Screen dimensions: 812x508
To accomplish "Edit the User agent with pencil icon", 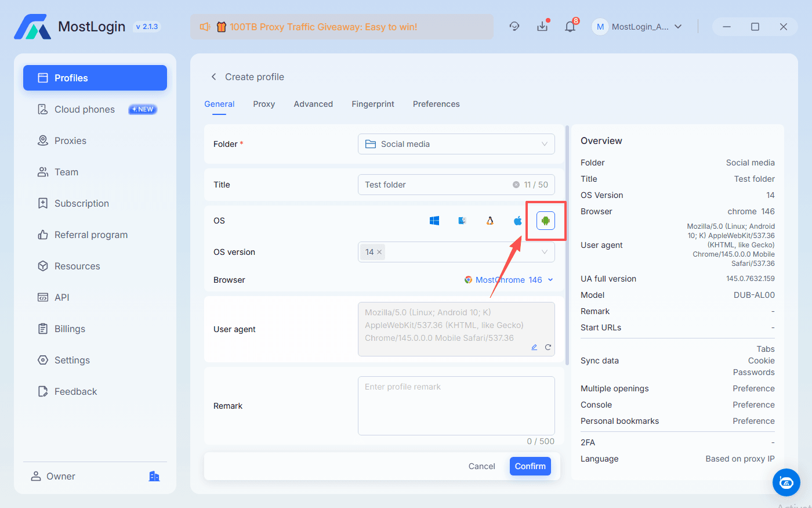I will (534, 347).
